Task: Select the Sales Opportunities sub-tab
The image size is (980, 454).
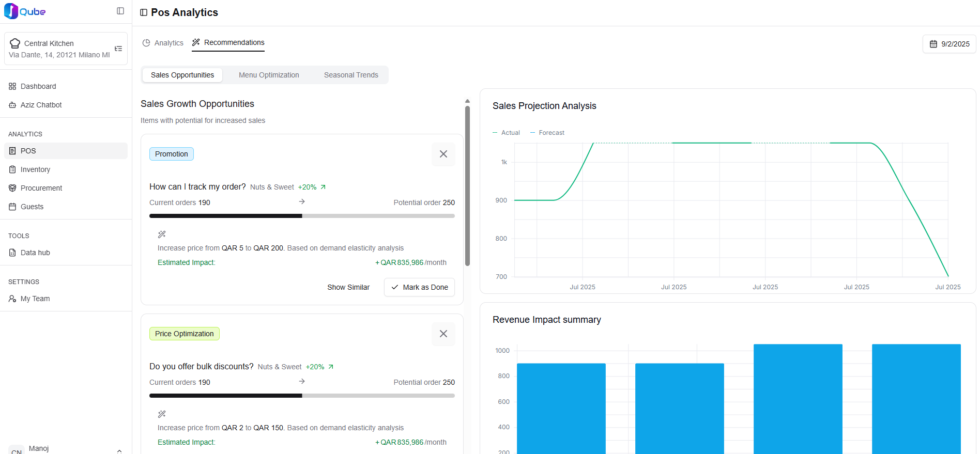Action: pos(182,75)
